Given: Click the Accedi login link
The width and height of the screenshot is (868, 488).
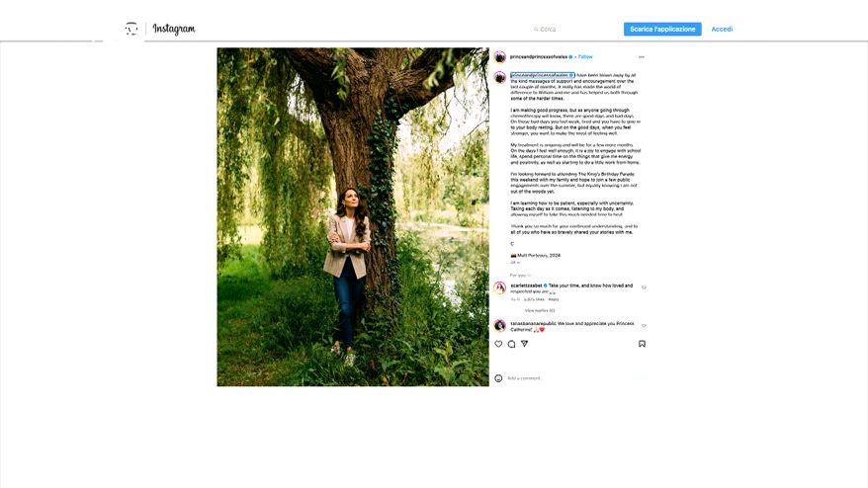Looking at the screenshot, I should click(722, 30).
